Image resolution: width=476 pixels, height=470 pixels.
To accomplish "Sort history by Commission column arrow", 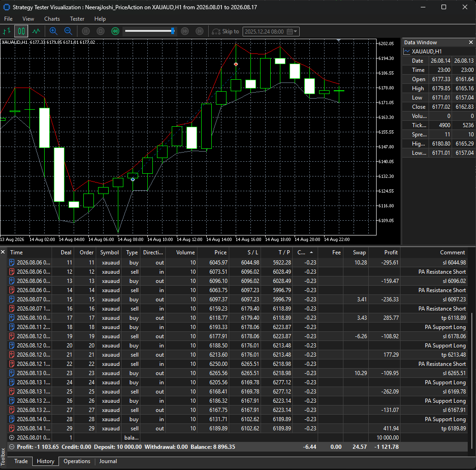I will tap(312, 253).
